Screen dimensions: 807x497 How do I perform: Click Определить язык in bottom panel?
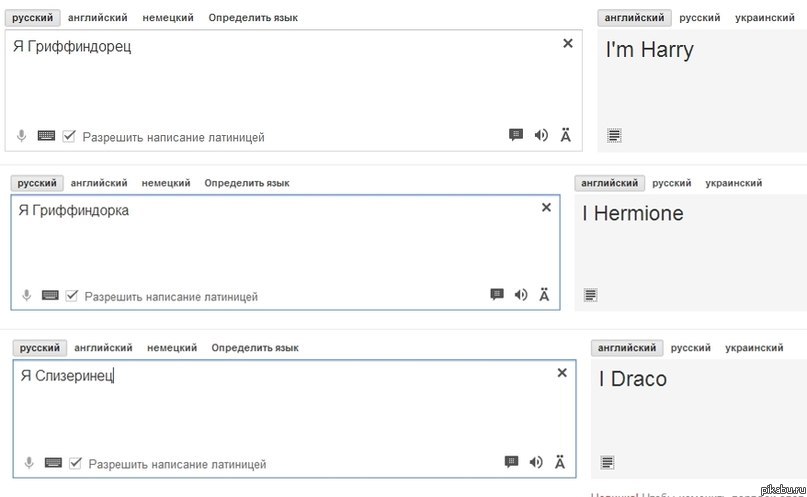point(255,348)
